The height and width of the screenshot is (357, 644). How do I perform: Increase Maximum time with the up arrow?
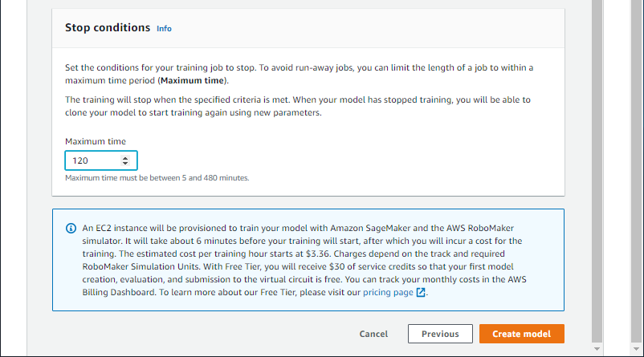124,157
